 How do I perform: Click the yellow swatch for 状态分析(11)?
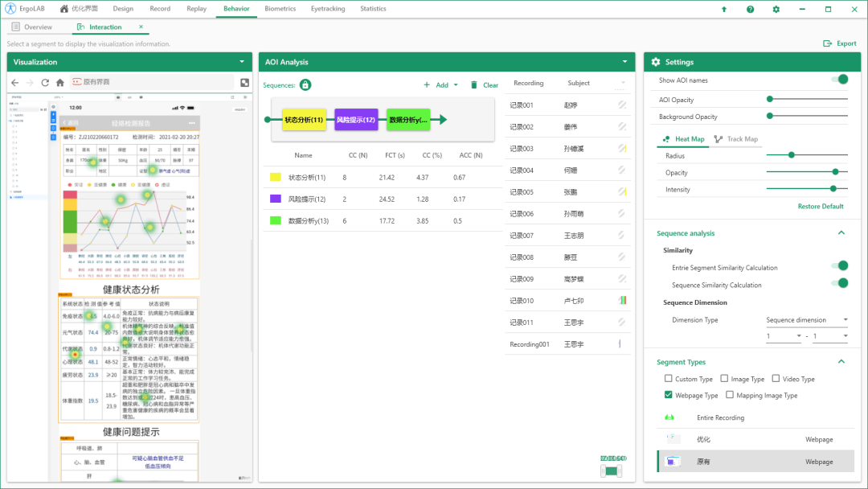click(275, 177)
